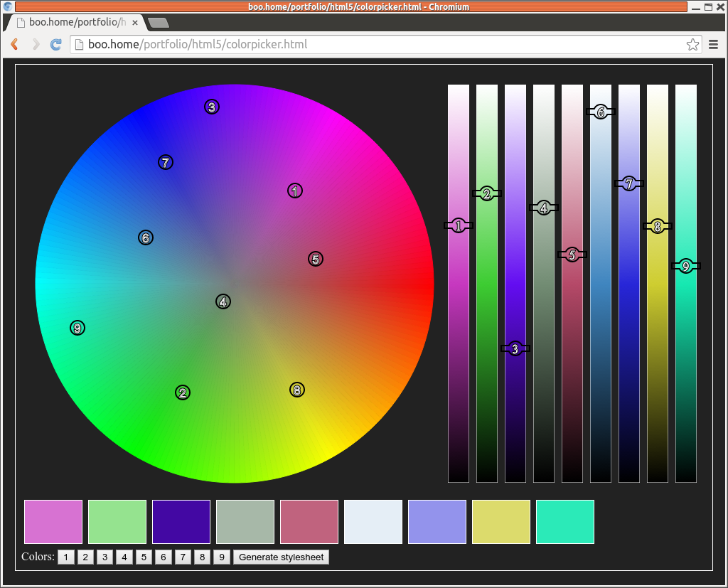Viewport: 728px width, 588px height.
Task: Click the light green color swatch
Action: click(x=117, y=522)
